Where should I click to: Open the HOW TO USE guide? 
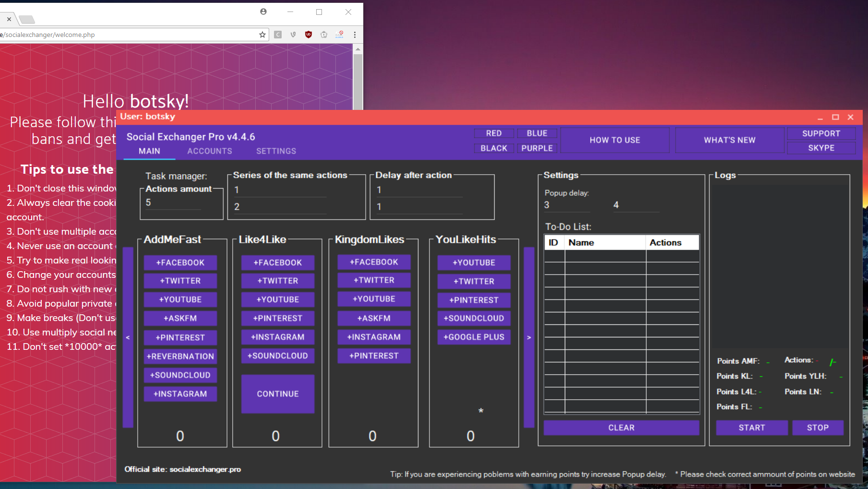[615, 140]
